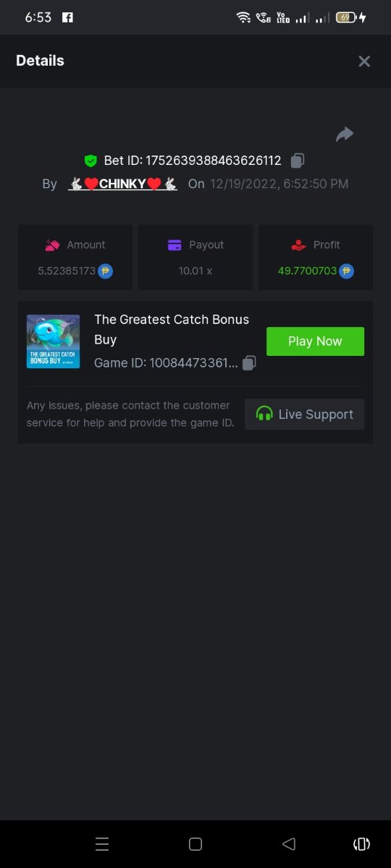Tap the green profit value 49.7700703
This screenshot has height=868, width=391.
pos(307,271)
